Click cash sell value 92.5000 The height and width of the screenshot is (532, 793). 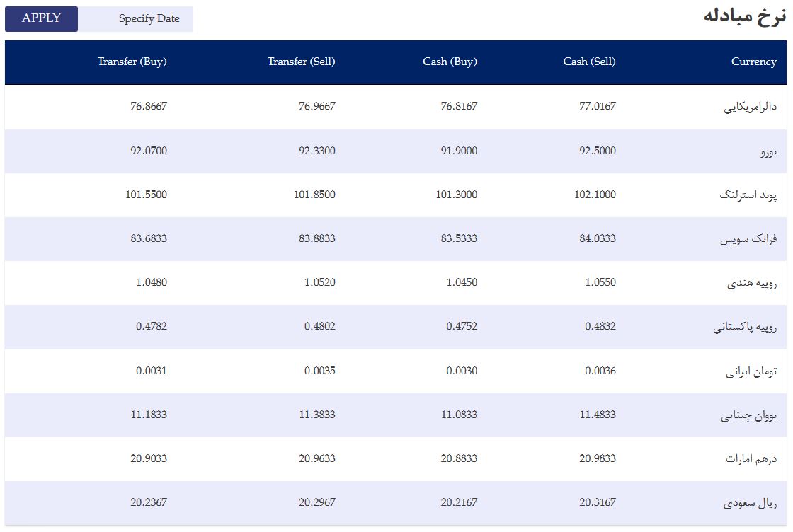click(x=598, y=151)
